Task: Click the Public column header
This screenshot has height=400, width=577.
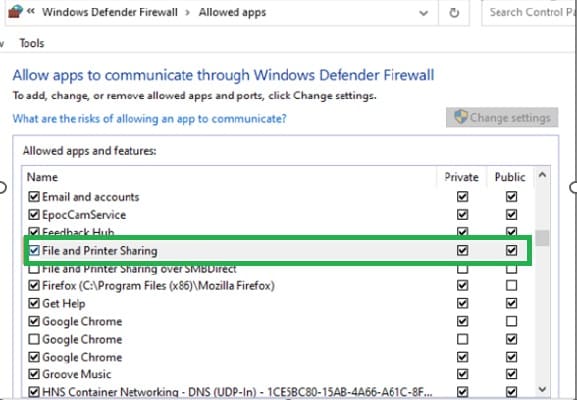Action: [x=510, y=177]
